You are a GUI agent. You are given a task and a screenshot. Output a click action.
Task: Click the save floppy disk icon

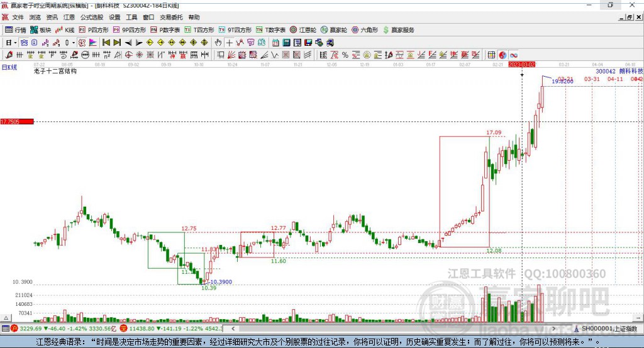pos(308,43)
